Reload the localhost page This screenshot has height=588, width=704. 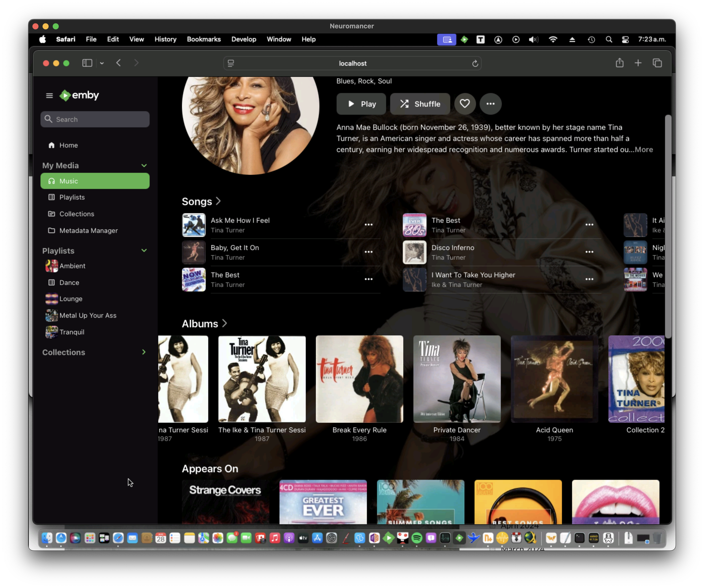(475, 63)
